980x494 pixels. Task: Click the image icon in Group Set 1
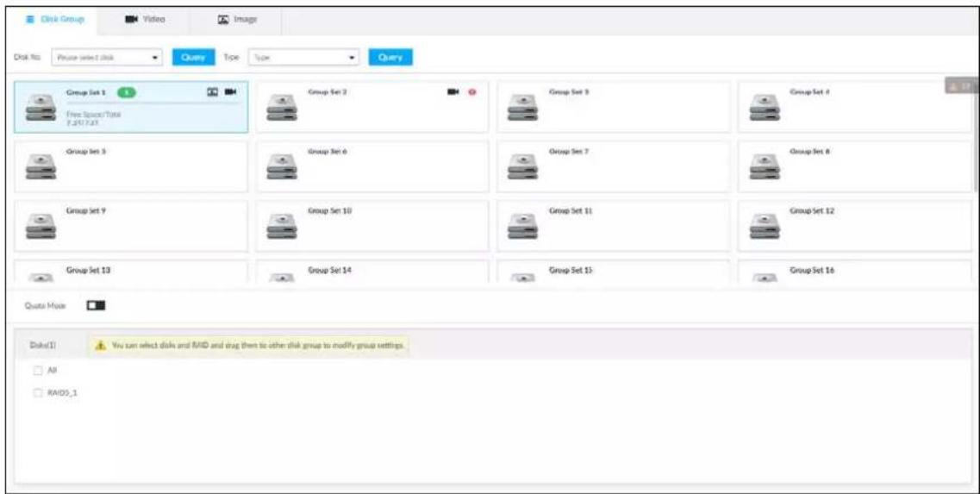coord(213,92)
